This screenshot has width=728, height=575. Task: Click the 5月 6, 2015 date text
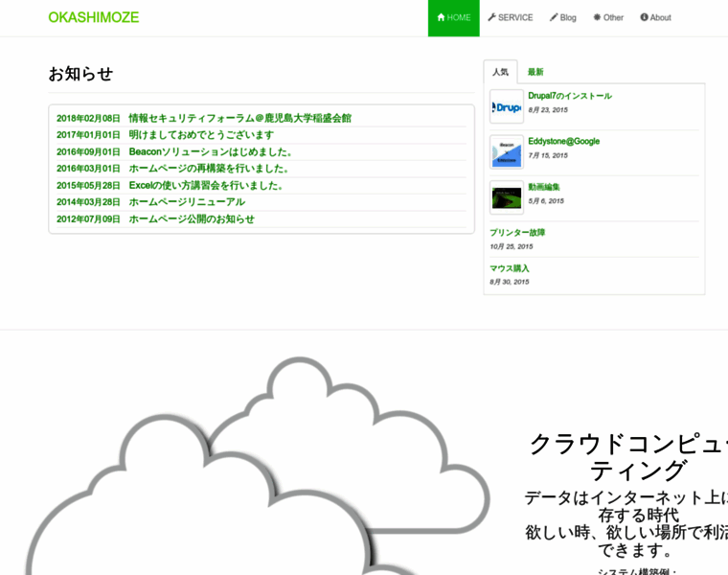tap(546, 201)
